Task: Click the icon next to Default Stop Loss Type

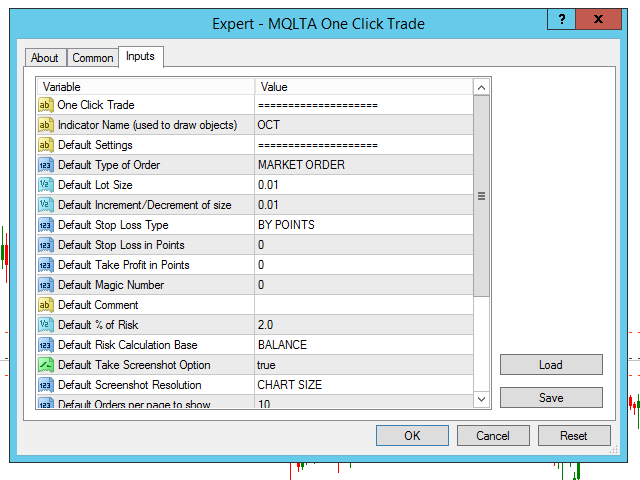Action: click(x=46, y=225)
